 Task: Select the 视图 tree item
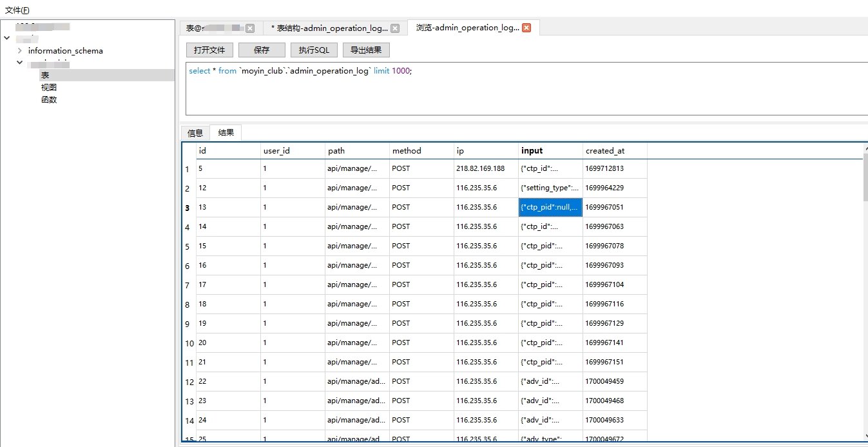(x=49, y=88)
